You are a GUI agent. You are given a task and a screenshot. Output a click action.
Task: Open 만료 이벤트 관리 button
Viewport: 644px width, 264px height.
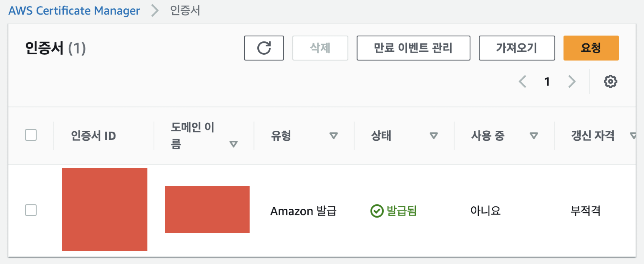coord(413,48)
